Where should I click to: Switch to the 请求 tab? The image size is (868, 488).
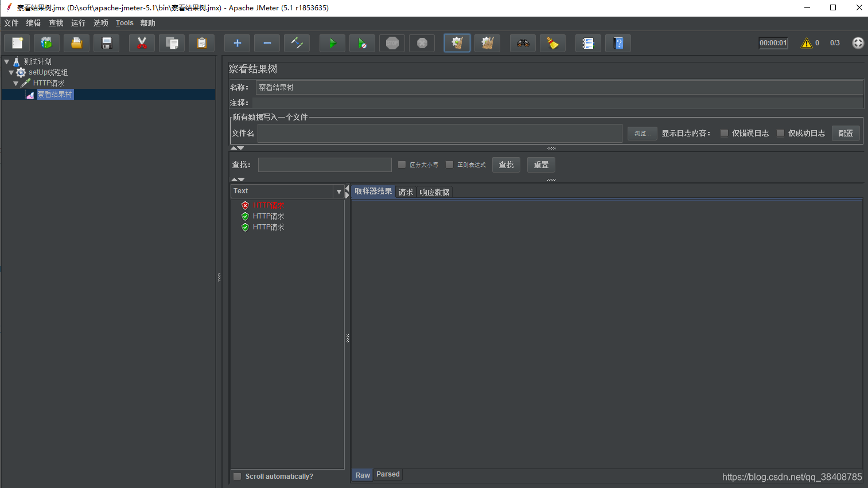[x=406, y=192]
